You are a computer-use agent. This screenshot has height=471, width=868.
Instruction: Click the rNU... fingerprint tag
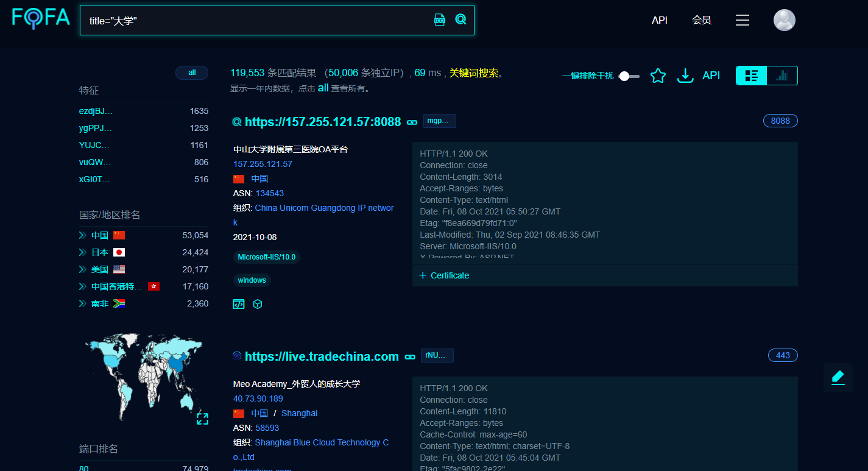pos(437,355)
